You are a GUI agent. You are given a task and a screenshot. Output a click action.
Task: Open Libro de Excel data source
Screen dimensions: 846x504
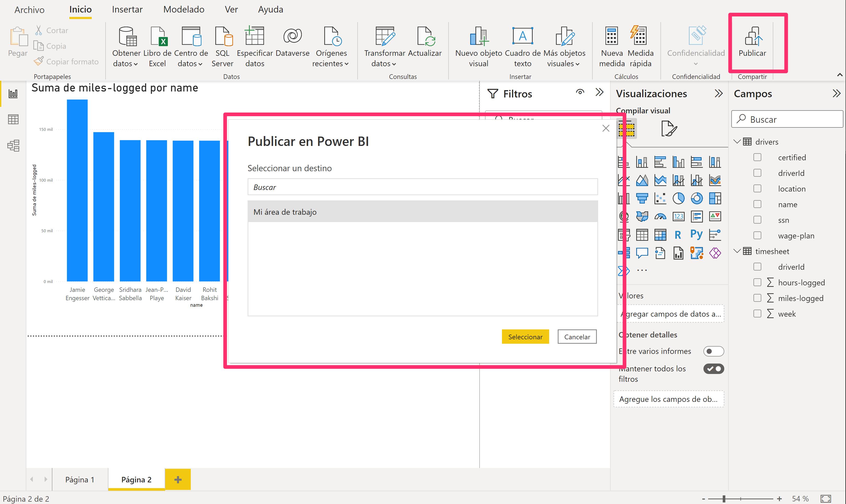[x=157, y=47]
